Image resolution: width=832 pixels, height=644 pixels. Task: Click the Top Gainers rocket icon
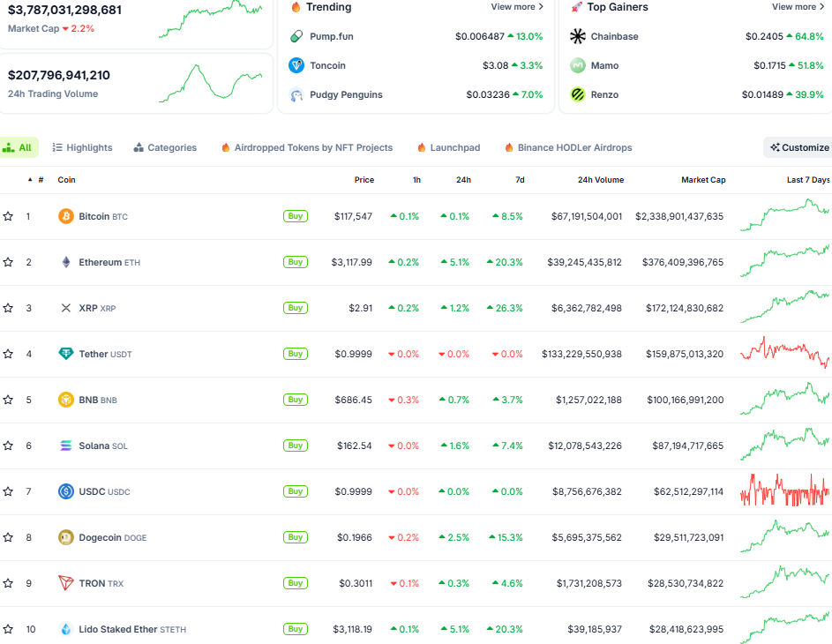click(578, 7)
